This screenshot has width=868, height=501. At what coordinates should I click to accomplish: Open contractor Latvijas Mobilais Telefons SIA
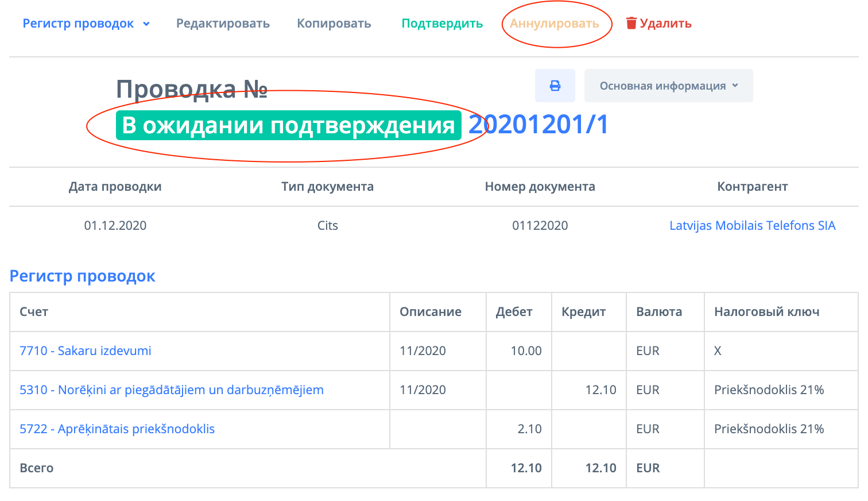[x=753, y=225]
